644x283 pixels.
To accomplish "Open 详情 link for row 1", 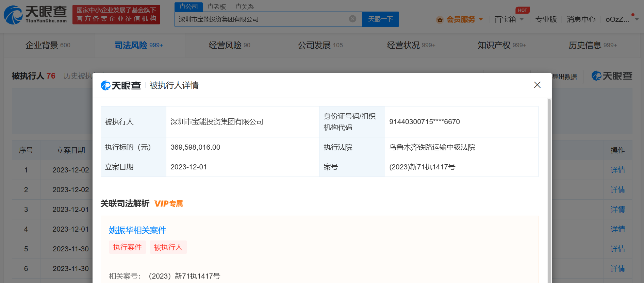I will [x=618, y=170].
